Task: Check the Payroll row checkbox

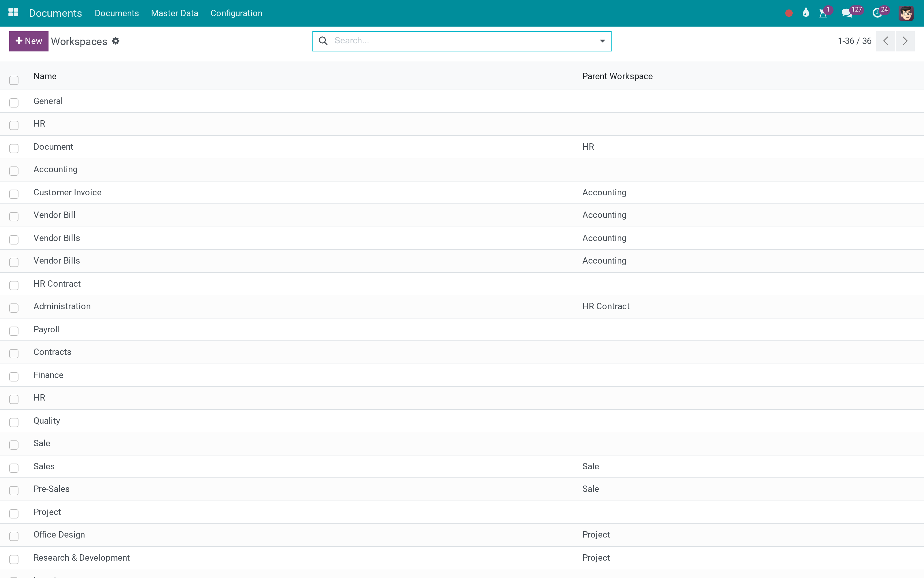Action: (14, 331)
